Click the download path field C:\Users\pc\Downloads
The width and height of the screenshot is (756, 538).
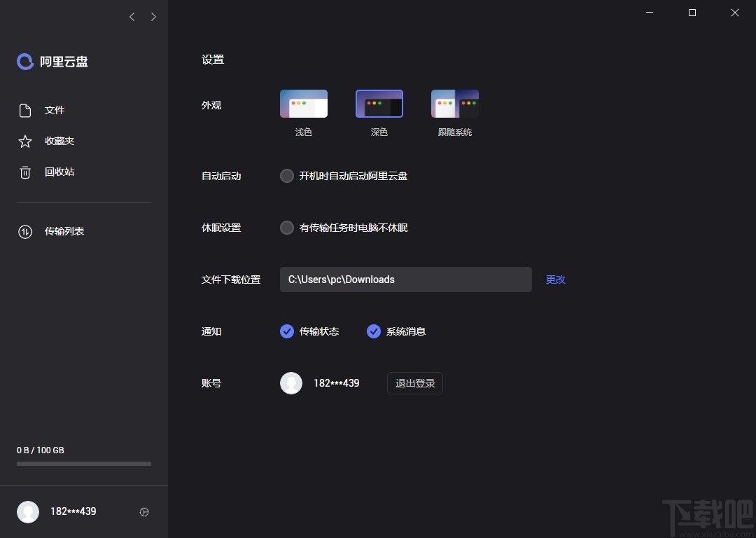click(x=406, y=280)
